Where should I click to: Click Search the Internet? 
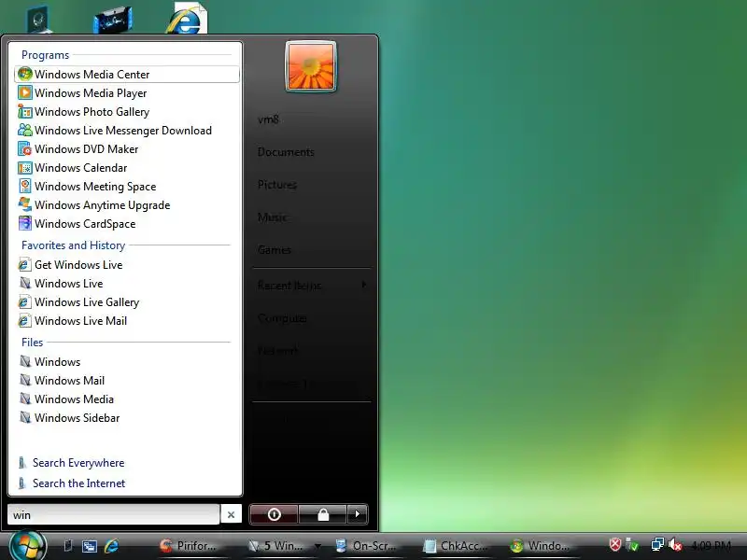pos(78,483)
